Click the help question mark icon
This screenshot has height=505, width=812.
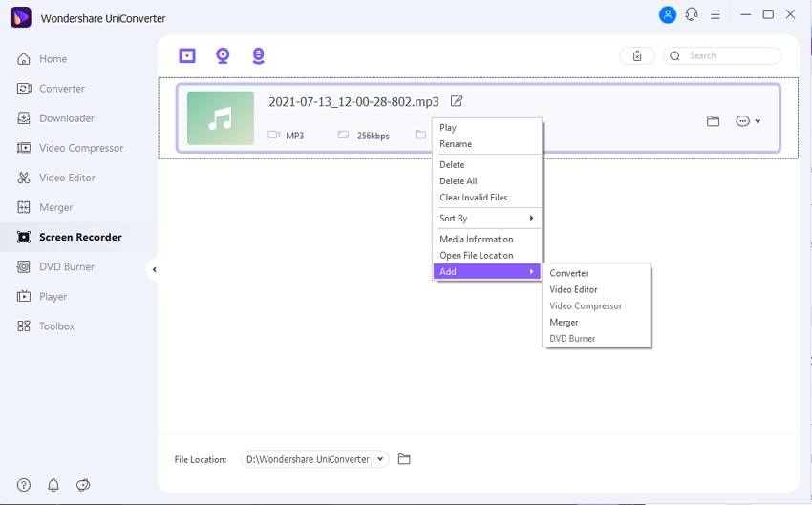(24, 485)
